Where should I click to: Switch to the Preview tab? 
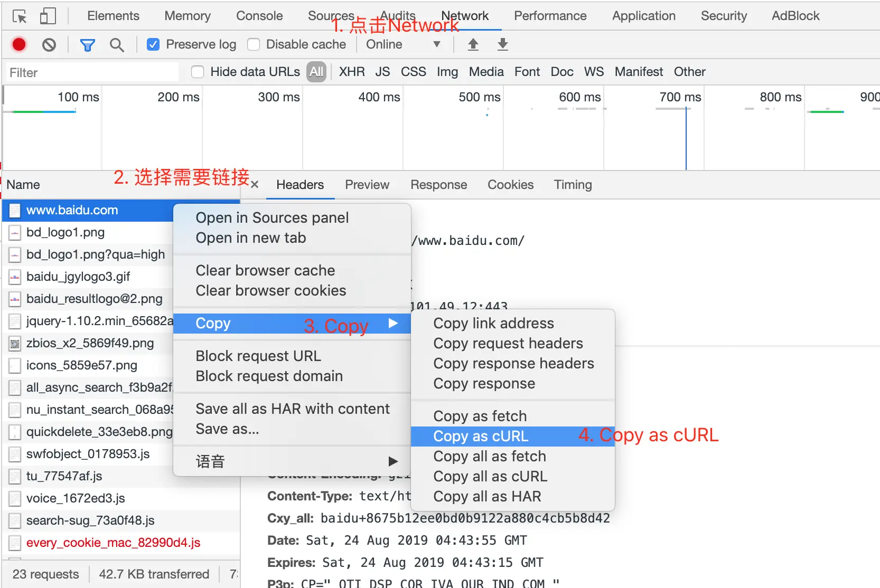pos(367,185)
